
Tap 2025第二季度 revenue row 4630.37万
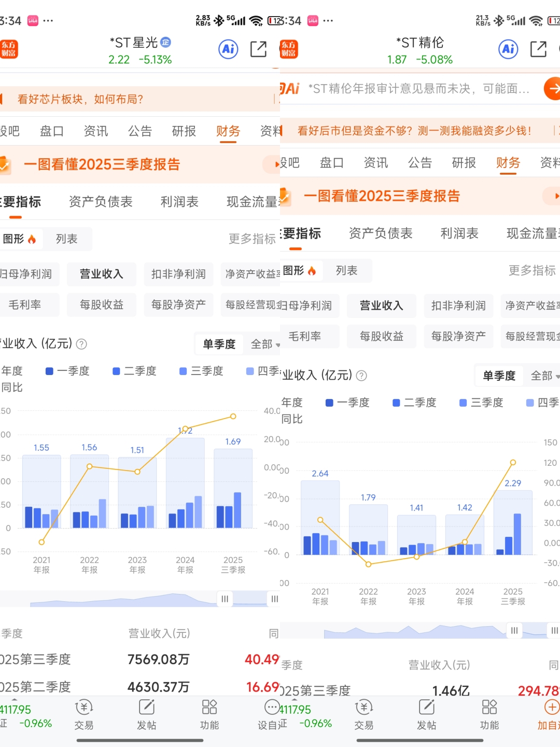140,687
